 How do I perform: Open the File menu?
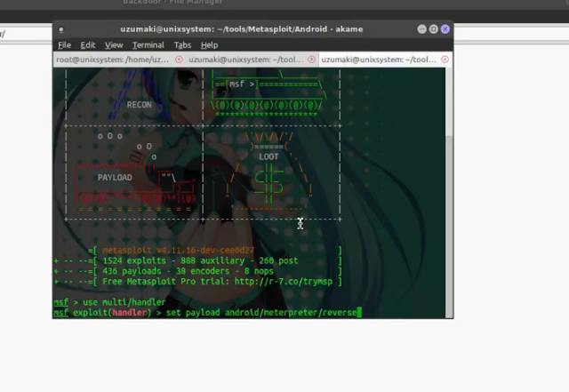(64, 45)
